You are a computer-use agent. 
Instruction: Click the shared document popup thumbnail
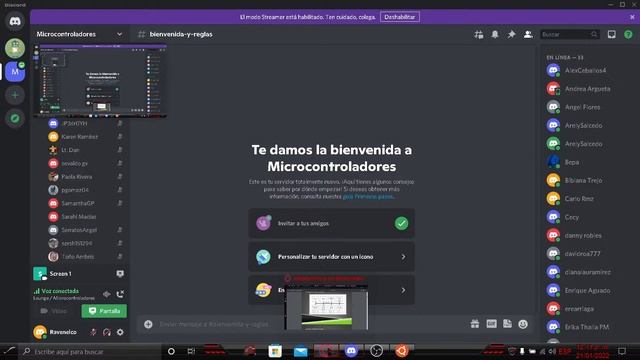click(327, 307)
